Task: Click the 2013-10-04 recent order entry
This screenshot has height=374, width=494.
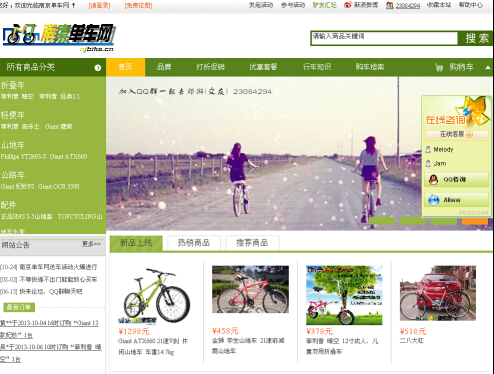Action: (x=49, y=329)
